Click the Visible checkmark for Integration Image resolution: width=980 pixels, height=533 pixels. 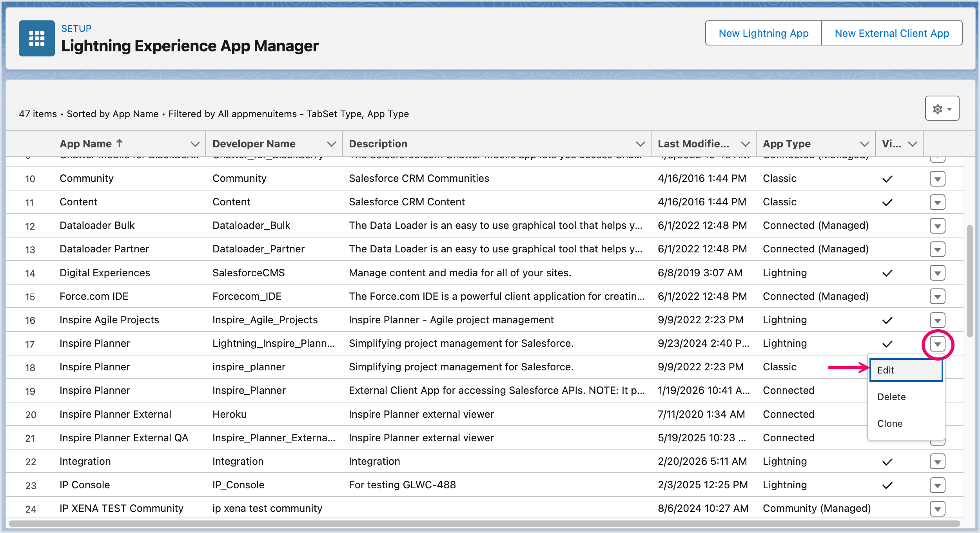click(887, 462)
